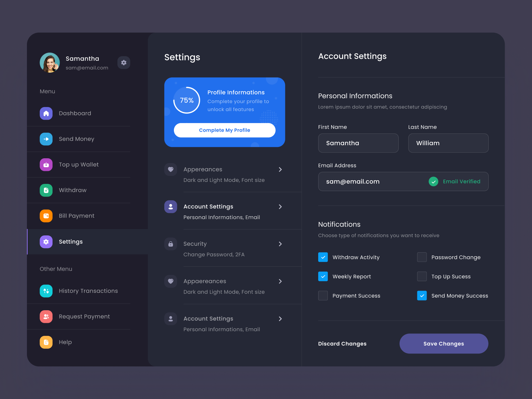Screen dimensions: 532x399
Task: Click Discard Changes link
Action: [x=342, y=343]
